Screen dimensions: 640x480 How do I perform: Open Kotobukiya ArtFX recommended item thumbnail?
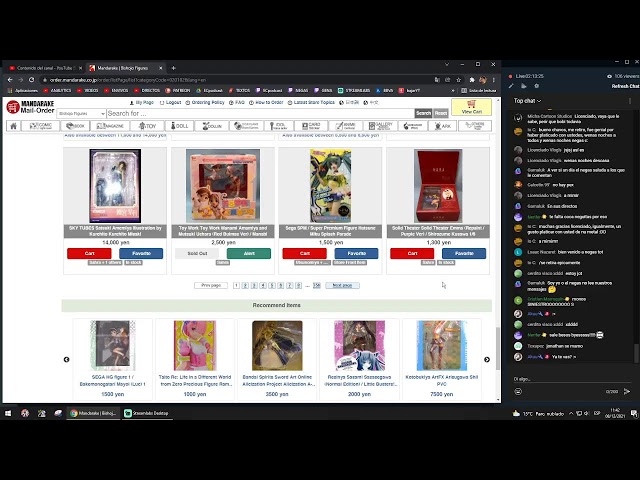(442, 346)
